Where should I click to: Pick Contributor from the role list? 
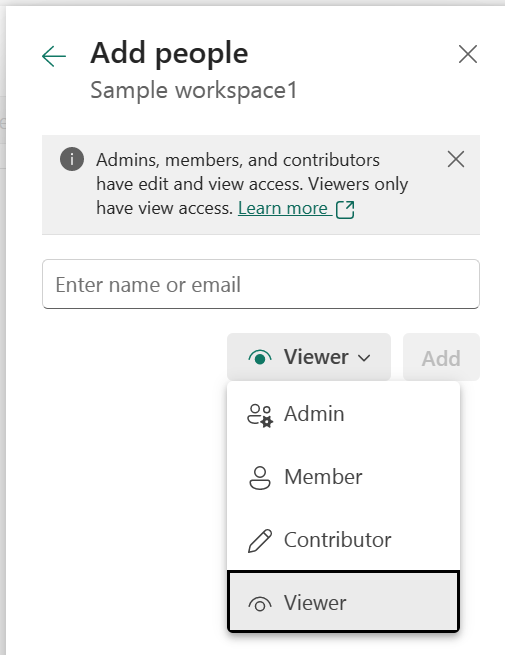pos(343,539)
